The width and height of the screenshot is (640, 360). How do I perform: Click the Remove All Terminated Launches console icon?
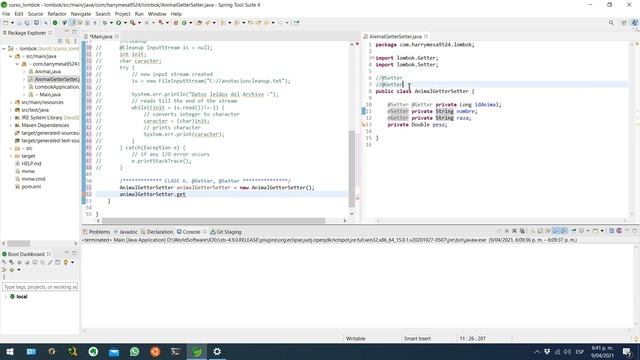(x=522, y=231)
